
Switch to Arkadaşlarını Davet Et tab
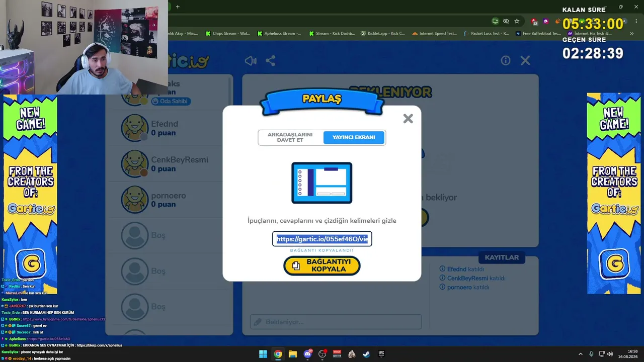(x=290, y=137)
